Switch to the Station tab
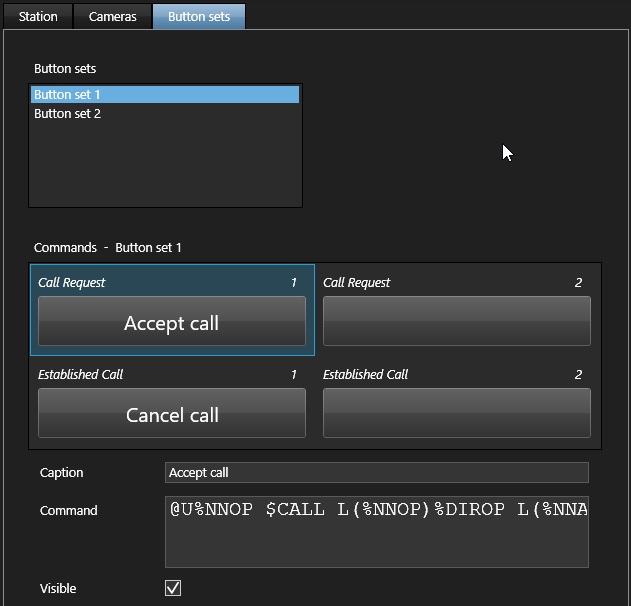Image resolution: width=631 pixels, height=606 pixels. click(x=38, y=16)
